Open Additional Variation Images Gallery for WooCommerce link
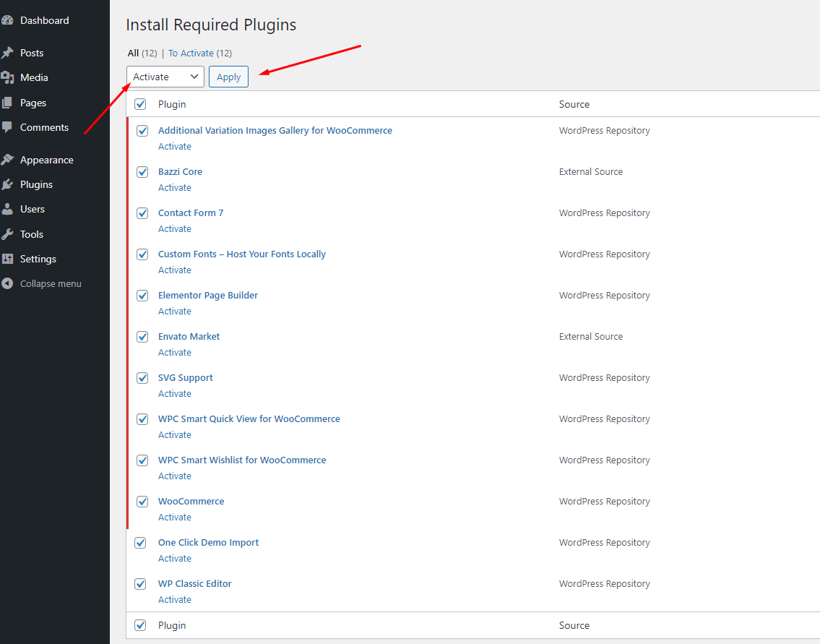Image resolution: width=820 pixels, height=644 pixels. click(275, 130)
